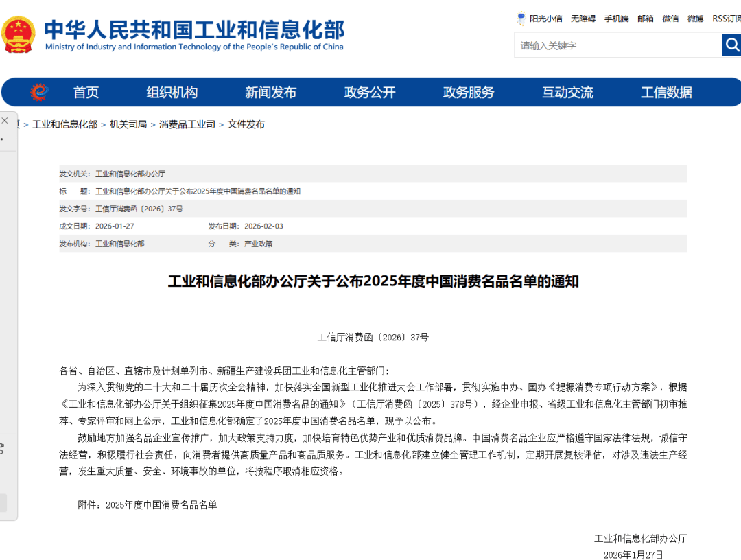Click the 无障碍 accessibility link

click(x=583, y=19)
